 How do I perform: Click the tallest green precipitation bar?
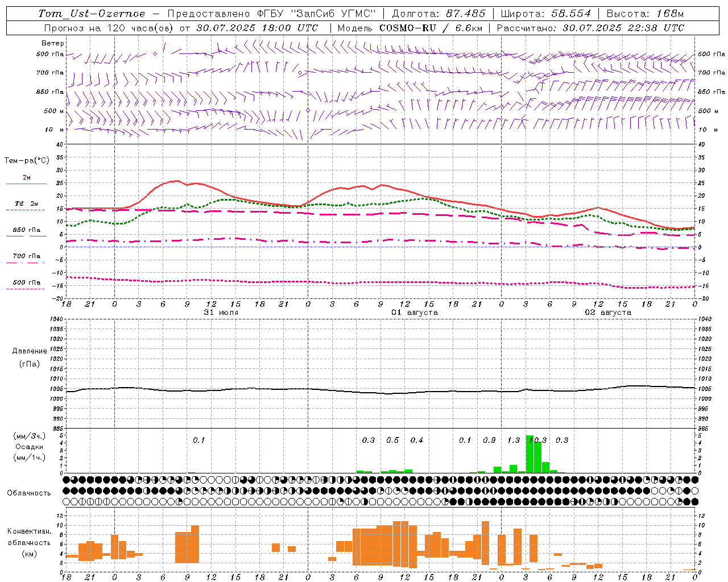click(530, 454)
